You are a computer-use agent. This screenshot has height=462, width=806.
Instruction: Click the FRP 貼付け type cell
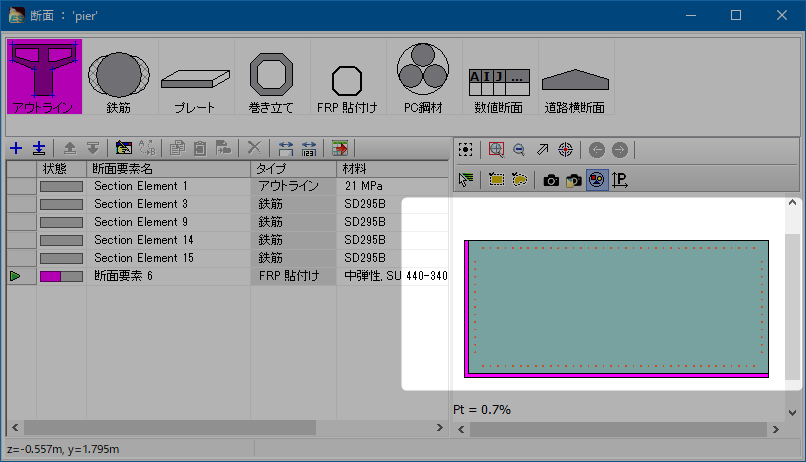[x=294, y=276]
